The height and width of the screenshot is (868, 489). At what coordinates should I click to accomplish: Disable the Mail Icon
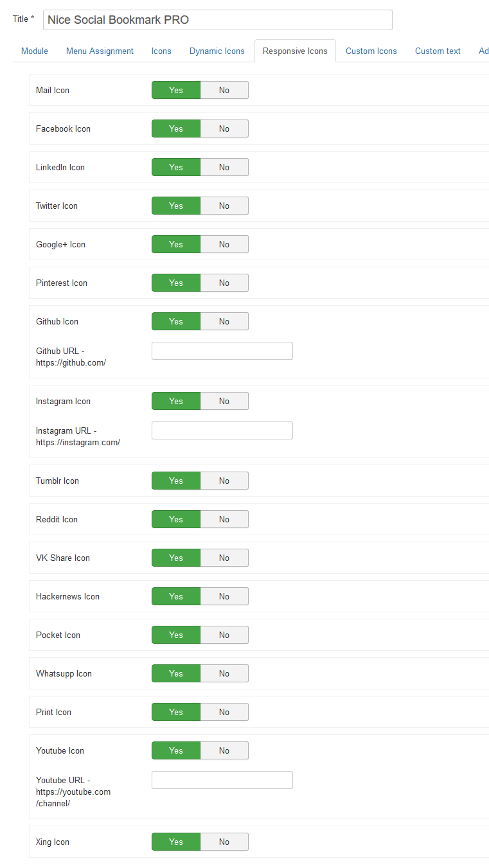(x=224, y=90)
